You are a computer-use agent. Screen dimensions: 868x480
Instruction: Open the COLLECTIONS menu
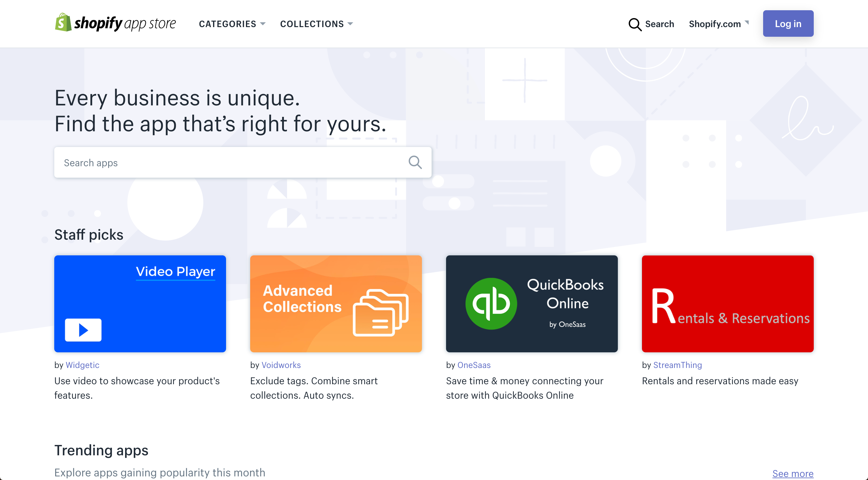pos(316,24)
